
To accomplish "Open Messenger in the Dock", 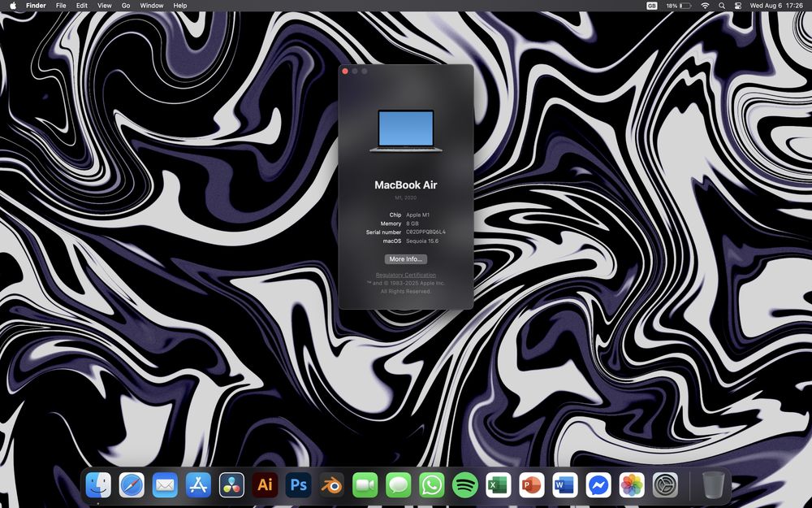I will click(x=598, y=485).
